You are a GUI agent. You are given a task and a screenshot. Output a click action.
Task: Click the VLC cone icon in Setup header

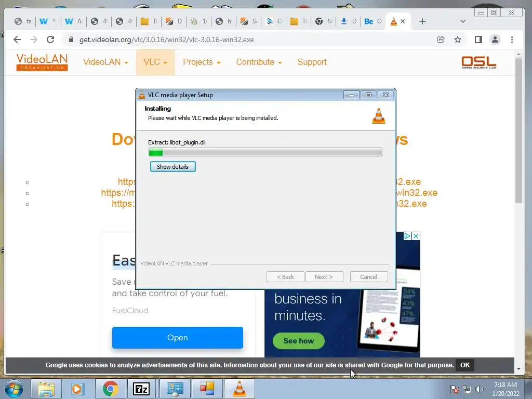pyautogui.click(x=379, y=116)
